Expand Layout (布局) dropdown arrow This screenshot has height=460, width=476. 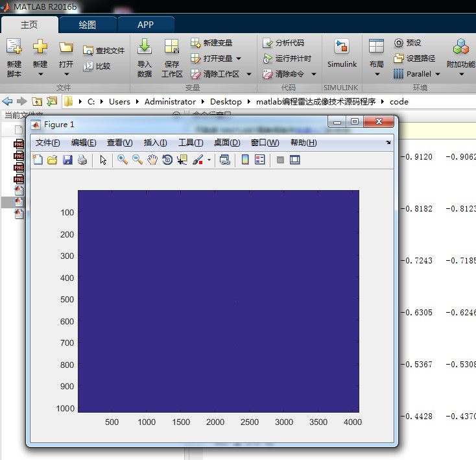377,74
